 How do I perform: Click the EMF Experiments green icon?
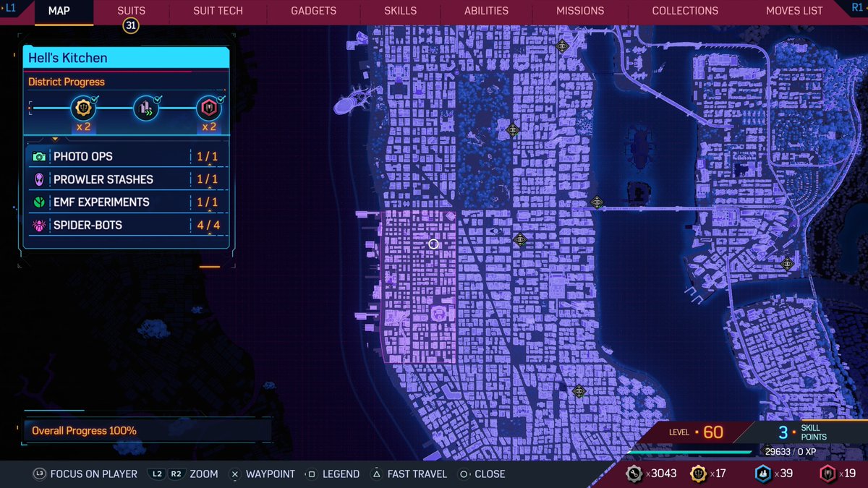coord(38,202)
